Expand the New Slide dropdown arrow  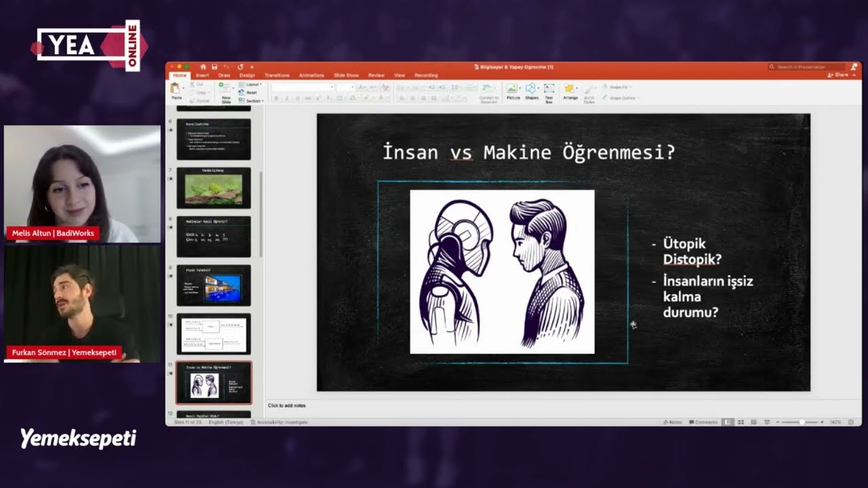[x=233, y=88]
